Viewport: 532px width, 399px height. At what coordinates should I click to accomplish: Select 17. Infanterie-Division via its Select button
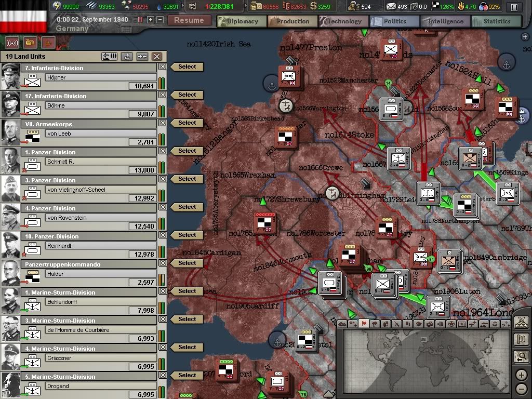pyautogui.click(x=187, y=95)
